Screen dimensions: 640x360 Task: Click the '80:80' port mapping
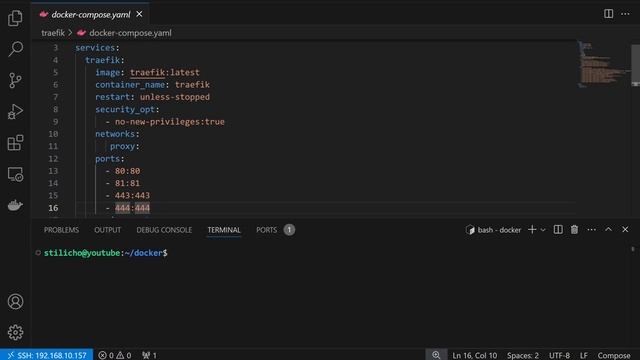click(127, 171)
